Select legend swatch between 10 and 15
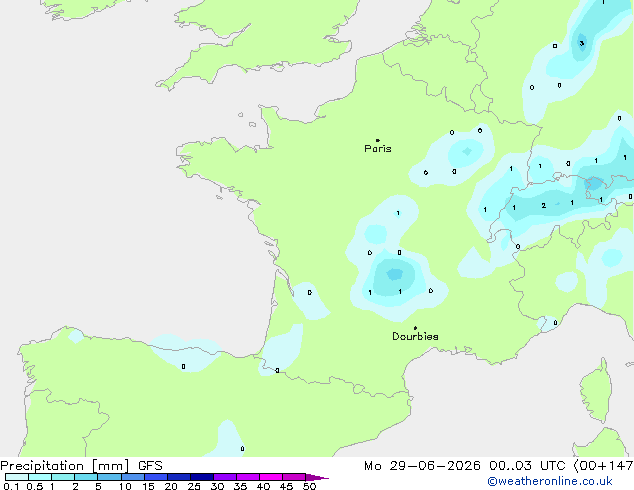The width and height of the screenshot is (634, 490). (x=132, y=477)
